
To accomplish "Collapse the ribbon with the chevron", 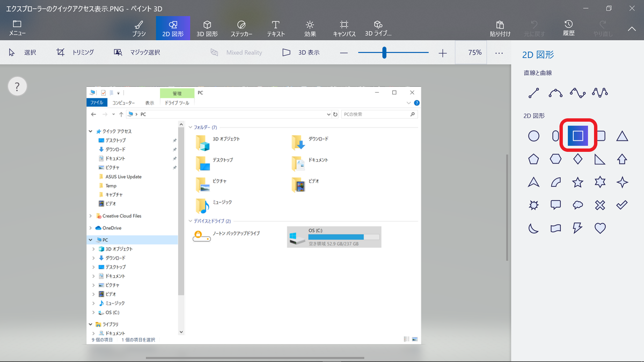I will pyautogui.click(x=632, y=28).
